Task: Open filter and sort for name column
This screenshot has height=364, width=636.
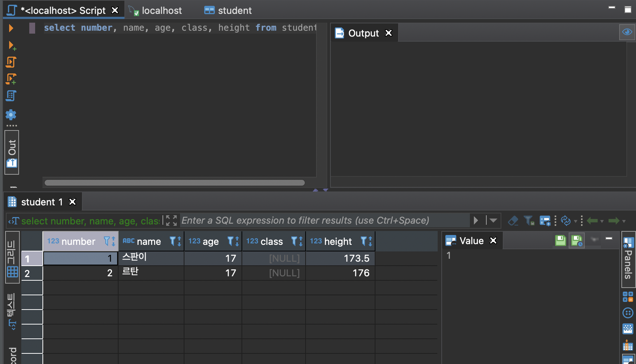Action: point(175,241)
